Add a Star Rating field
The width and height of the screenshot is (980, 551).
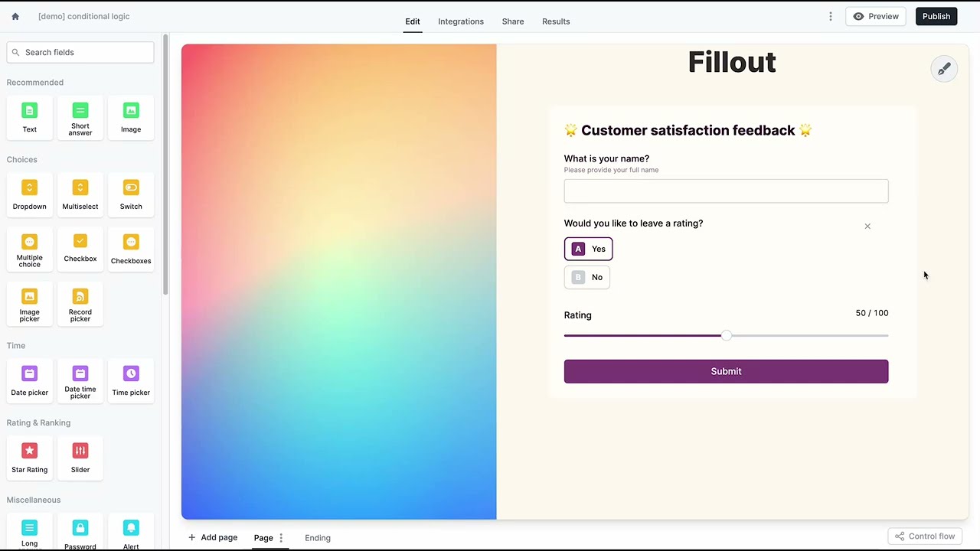click(29, 458)
